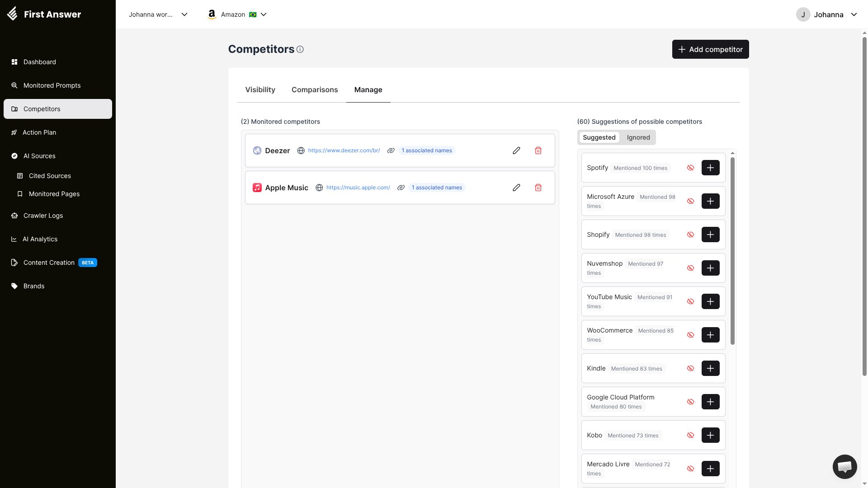
Task: Switch to the Visibility tab
Action: [260, 90]
